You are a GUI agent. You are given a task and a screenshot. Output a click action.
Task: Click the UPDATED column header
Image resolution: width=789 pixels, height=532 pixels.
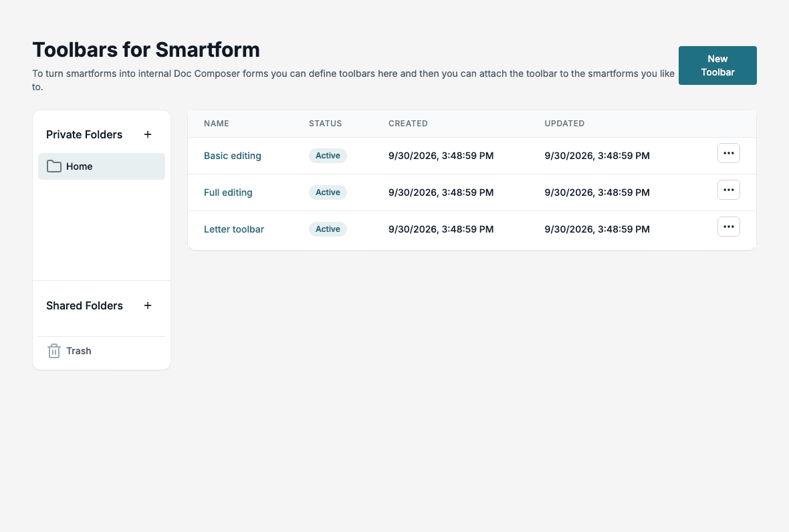click(564, 124)
